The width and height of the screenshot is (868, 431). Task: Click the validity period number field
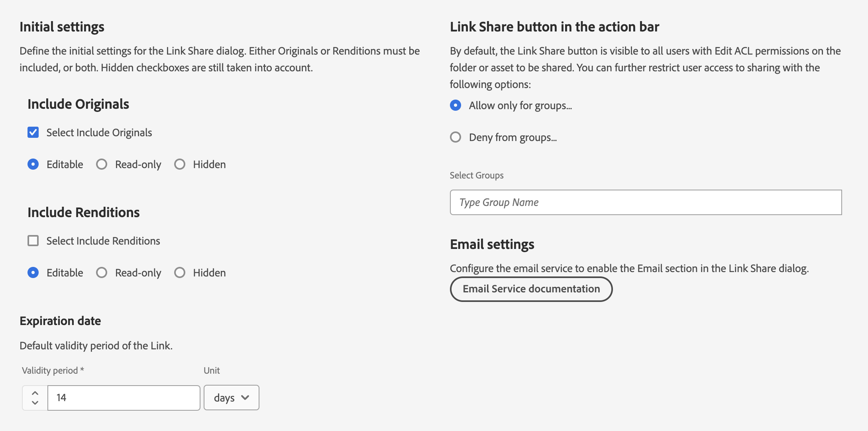[124, 398]
